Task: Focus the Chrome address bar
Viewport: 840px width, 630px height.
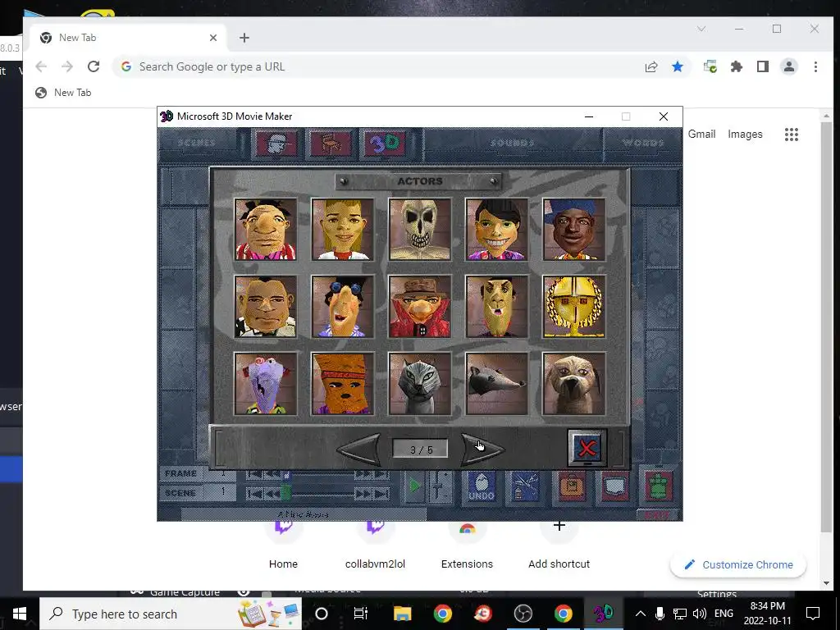Action: [x=375, y=66]
